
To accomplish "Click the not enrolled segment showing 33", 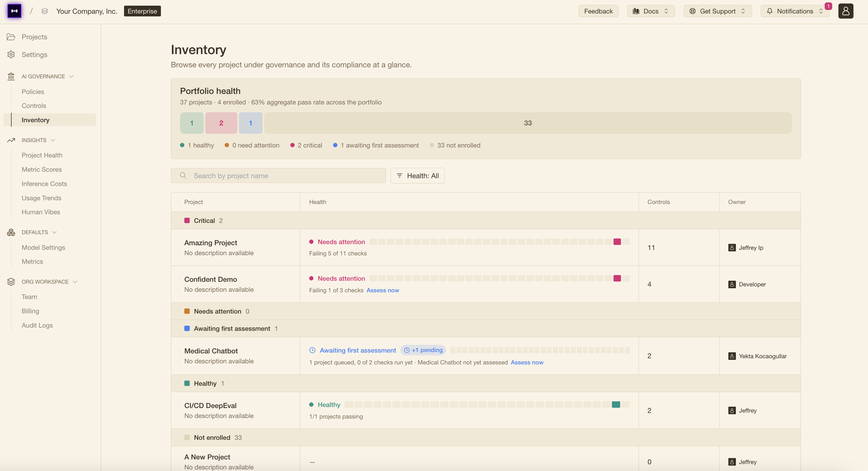I will tap(528, 123).
